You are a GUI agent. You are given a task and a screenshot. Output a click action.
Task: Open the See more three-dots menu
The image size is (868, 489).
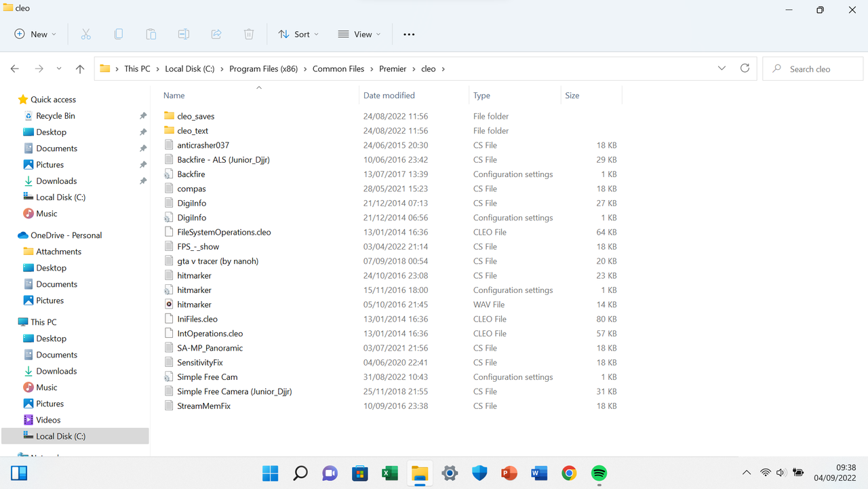click(x=409, y=34)
